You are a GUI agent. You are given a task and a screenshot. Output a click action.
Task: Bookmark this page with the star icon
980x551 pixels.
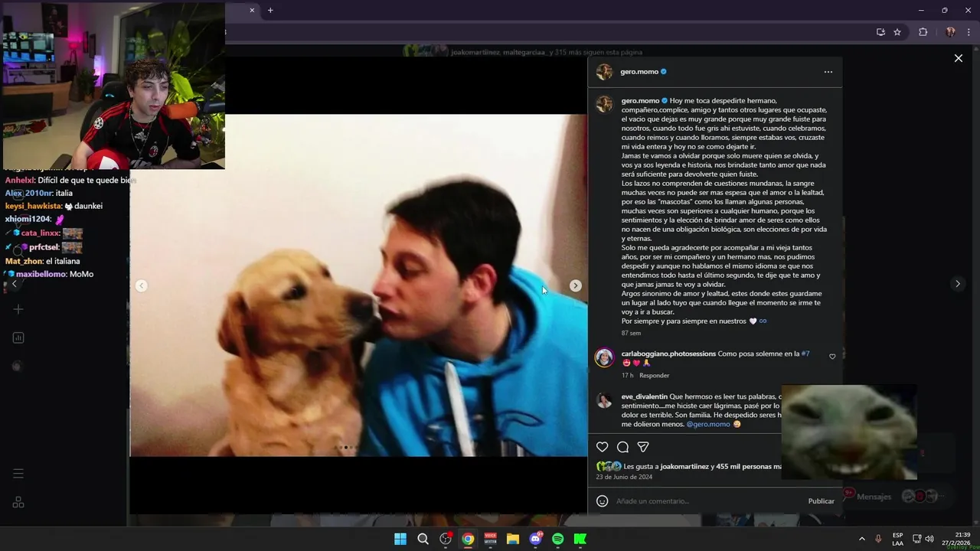897,32
